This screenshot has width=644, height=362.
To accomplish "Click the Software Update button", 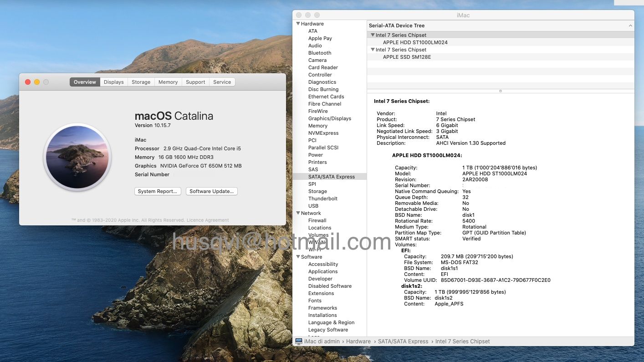I will click(x=211, y=191).
